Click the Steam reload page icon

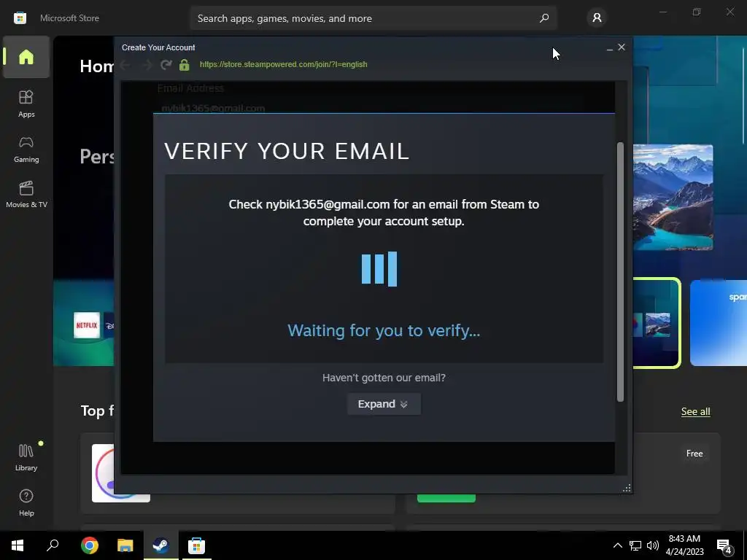[x=166, y=64]
